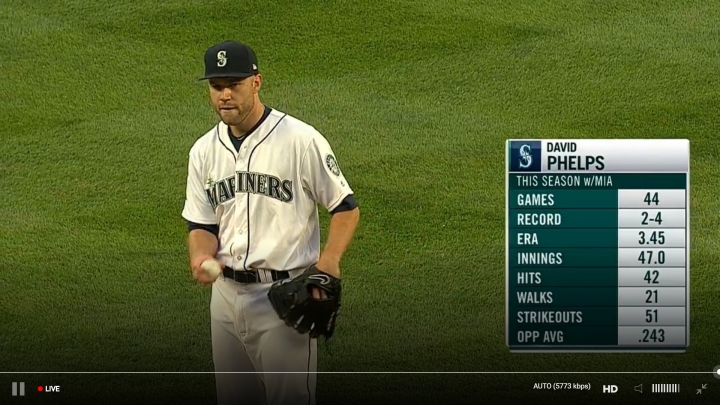Seek to the middle of the progress bar

click(x=360, y=372)
